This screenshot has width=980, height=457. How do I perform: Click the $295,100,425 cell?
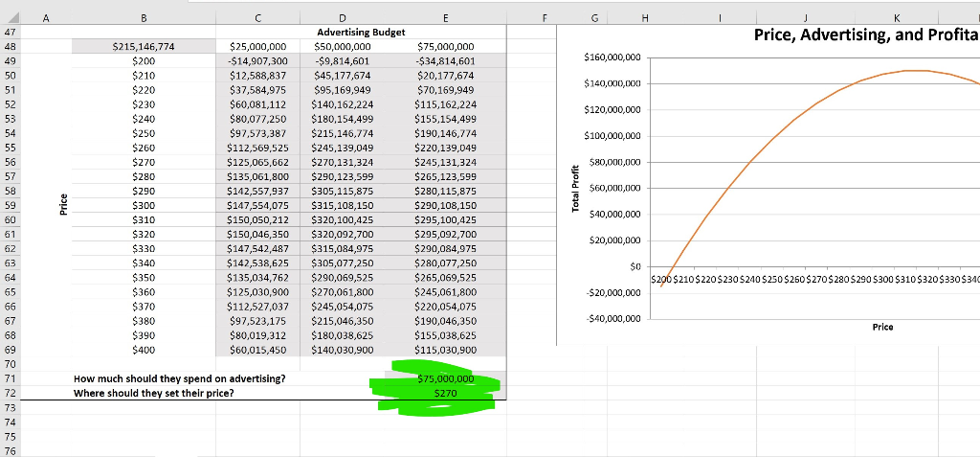coord(444,219)
